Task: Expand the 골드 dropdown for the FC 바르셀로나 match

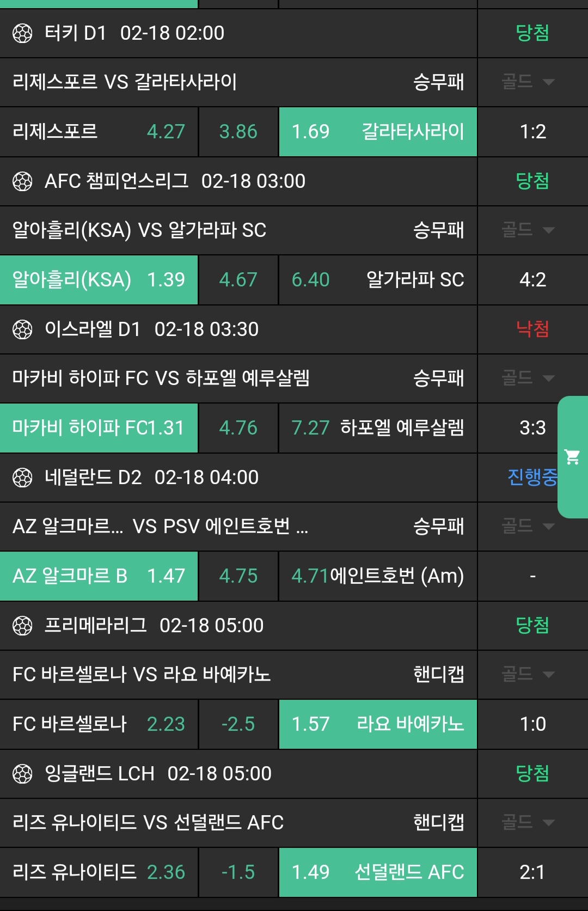Action: (x=528, y=675)
